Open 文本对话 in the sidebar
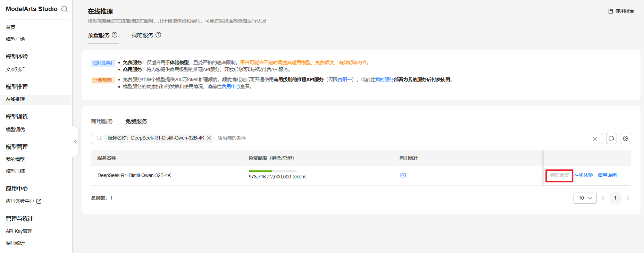Viewport: 644px width, 253px height. [15, 69]
